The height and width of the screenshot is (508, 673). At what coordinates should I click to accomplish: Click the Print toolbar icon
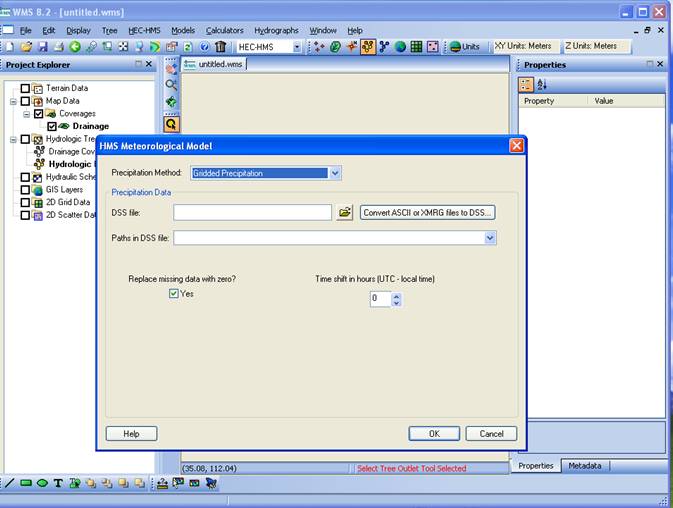pyautogui.click(x=59, y=46)
